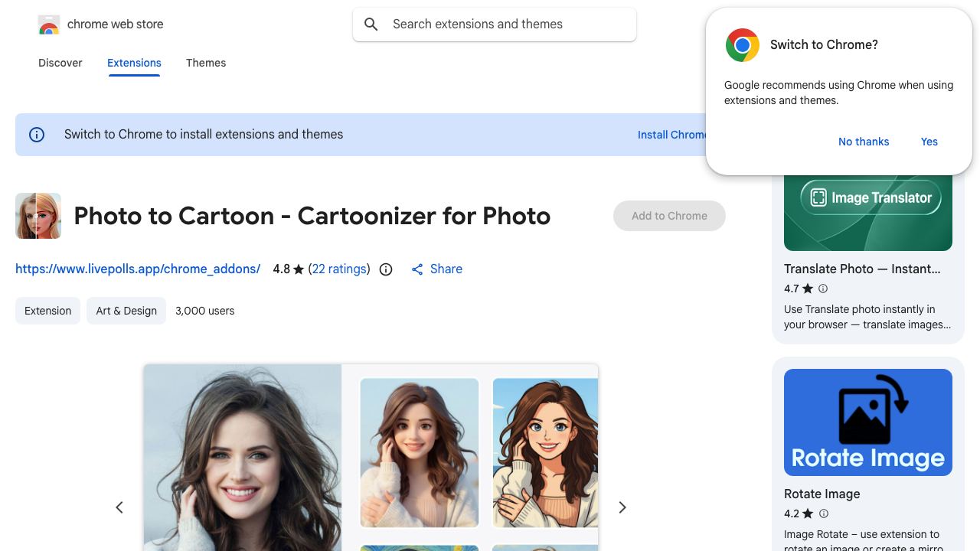The height and width of the screenshot is (551, 980).
Task: Click info icon next to 4.7 rating
Action: (x=823, y=289)
